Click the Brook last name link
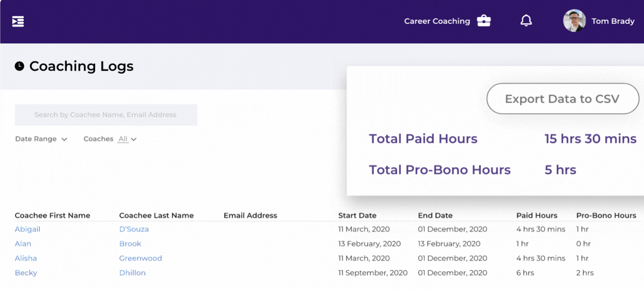Screen dimensions: 644x289 (x=130, y=244)
